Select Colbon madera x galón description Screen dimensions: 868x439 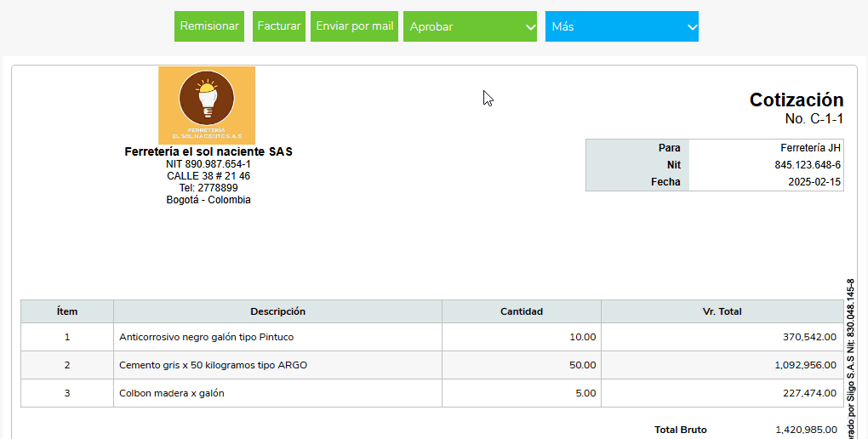pyautogui.click(x=172, y=393)
